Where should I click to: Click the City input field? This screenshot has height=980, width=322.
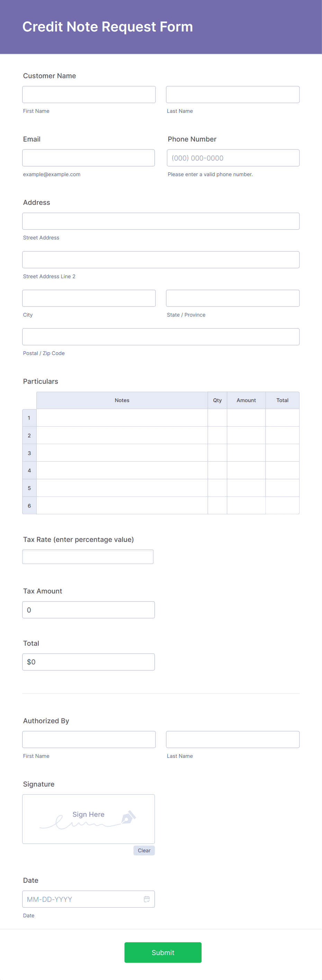click(x=89, y=298)
